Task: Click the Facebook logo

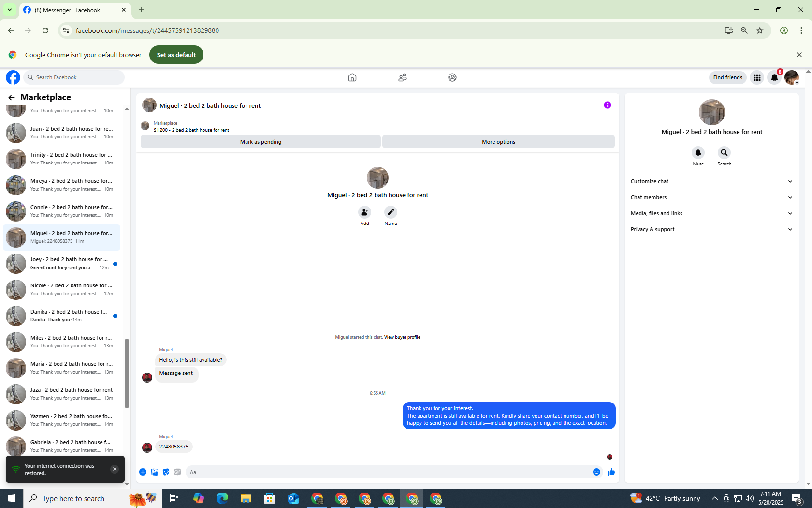Action: [x=13, y=77]
